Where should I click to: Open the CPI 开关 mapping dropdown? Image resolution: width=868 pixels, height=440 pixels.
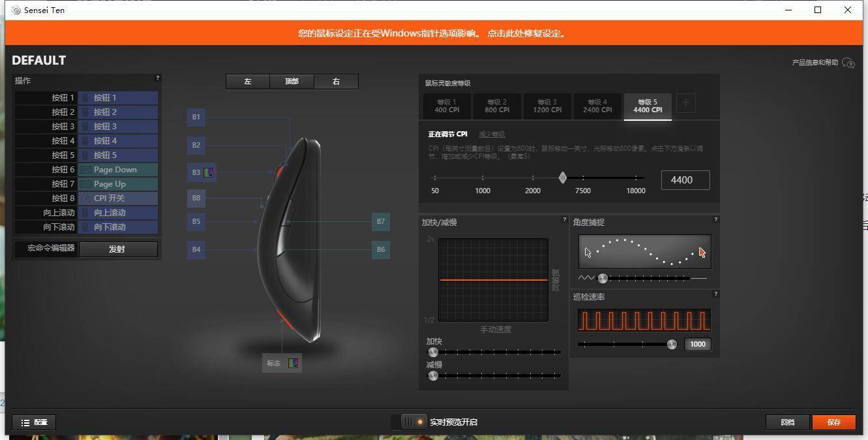coord(118,198)
